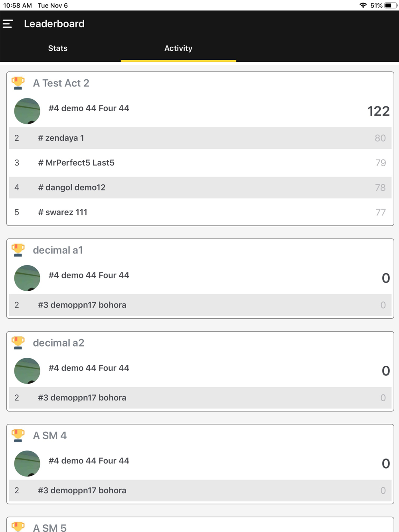Tap the trophy icon beside A SM 5
Screen dimensions: 399x532
coord(18,526)
